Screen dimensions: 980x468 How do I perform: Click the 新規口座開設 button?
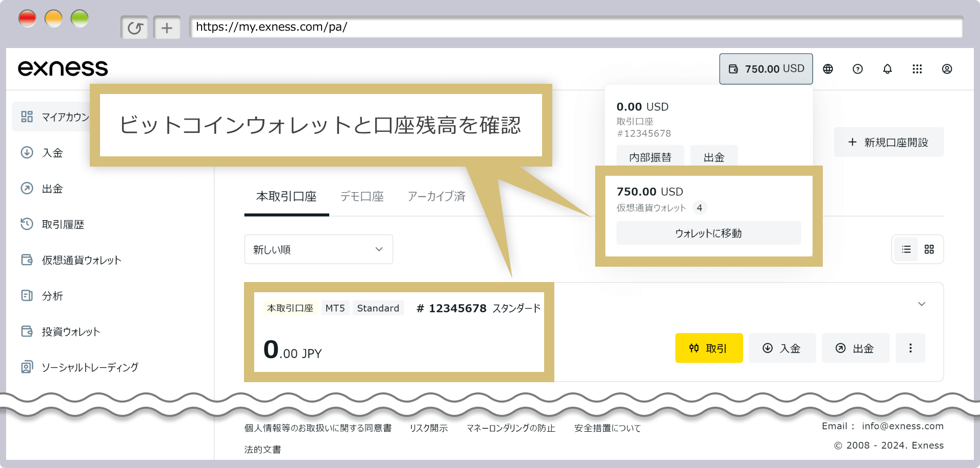click(x=889, y=142)
